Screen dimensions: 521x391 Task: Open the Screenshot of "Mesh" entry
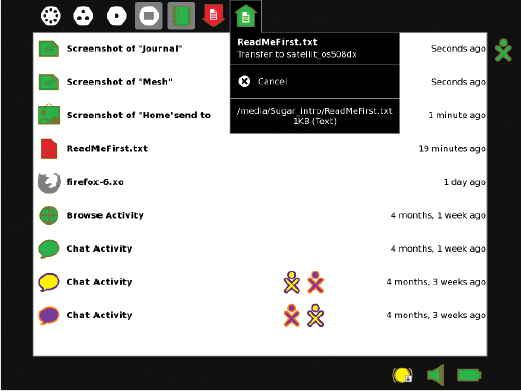(x=120, y=82)
